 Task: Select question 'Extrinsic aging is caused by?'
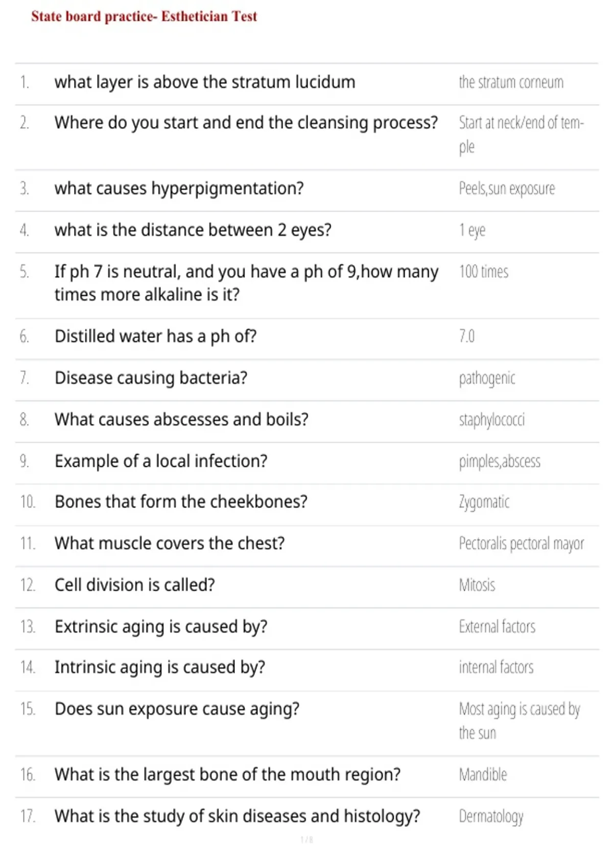click(x=161, y=627)
